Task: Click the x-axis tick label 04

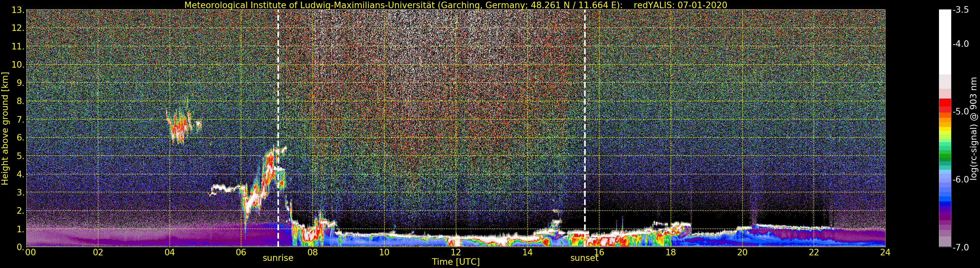Action: [170, 252]
